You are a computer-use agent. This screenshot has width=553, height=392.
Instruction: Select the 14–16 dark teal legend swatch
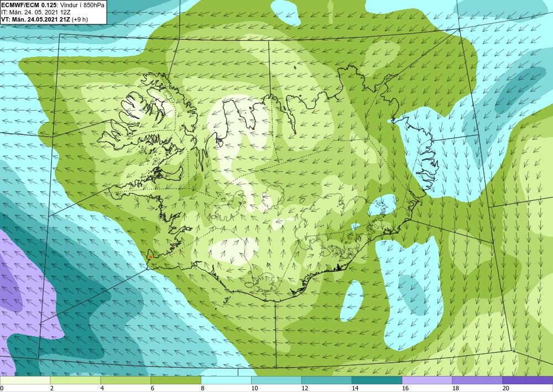click(x=377, y=380)
